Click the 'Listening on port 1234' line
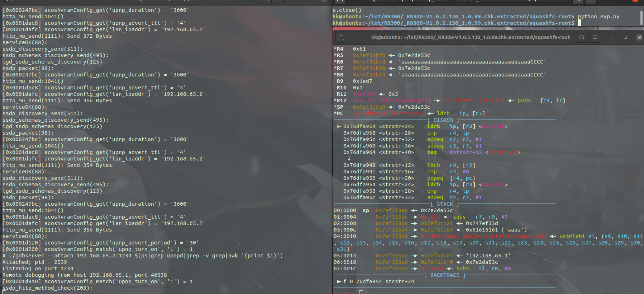Viewport: 644px width, 294px height. (38, 269)
